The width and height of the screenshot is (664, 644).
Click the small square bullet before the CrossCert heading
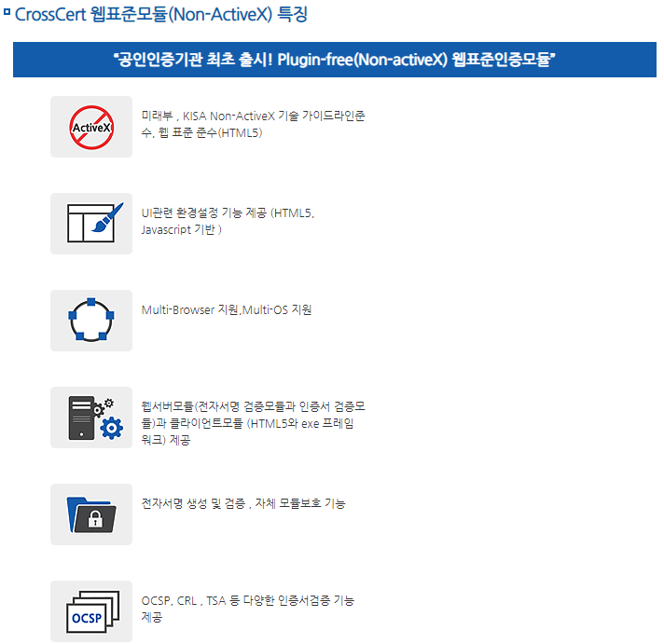point(7,12)
